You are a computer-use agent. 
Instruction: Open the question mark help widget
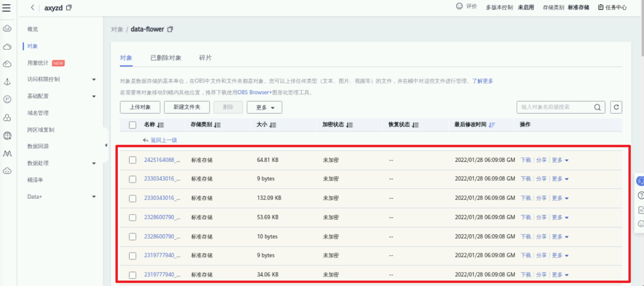click(x=641, y=196)
